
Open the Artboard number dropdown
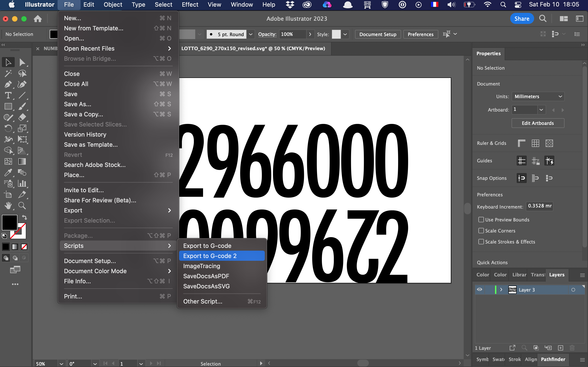click(541, 110)
